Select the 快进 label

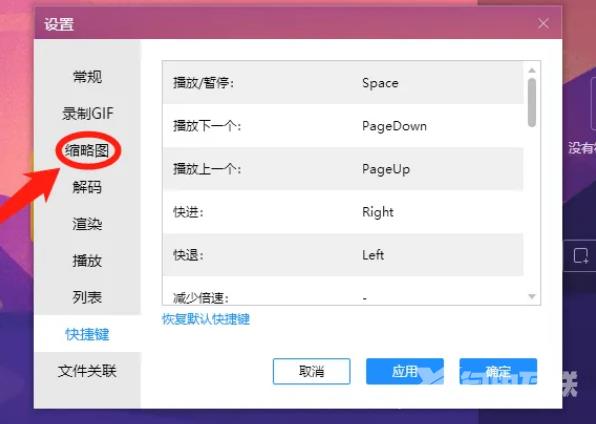(x=189, y=212)
